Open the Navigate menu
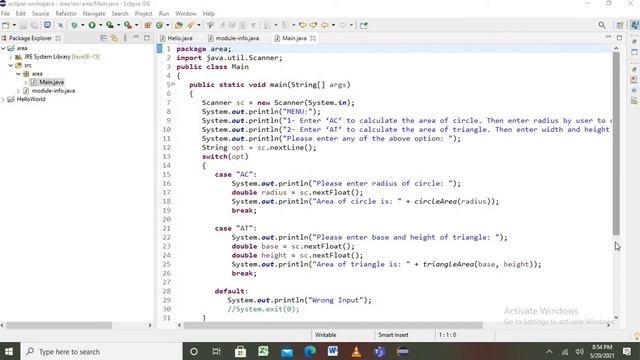 [94, 13]
